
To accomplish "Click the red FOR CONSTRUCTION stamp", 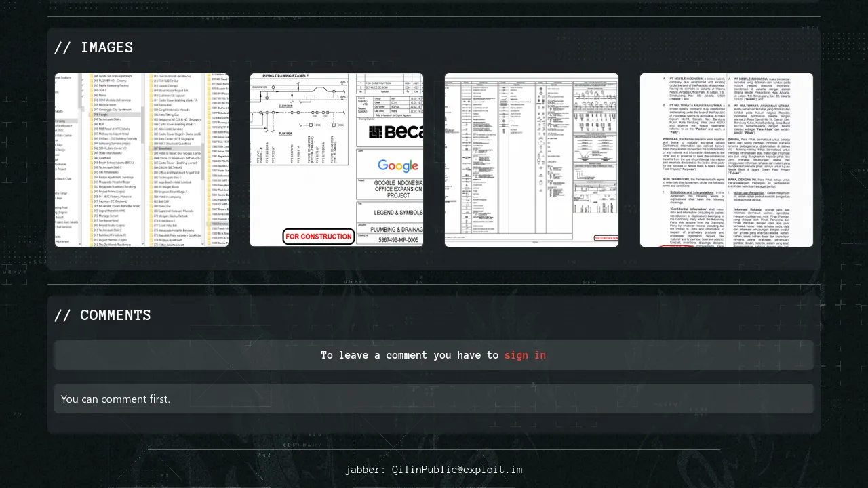I will coord(319,237).
